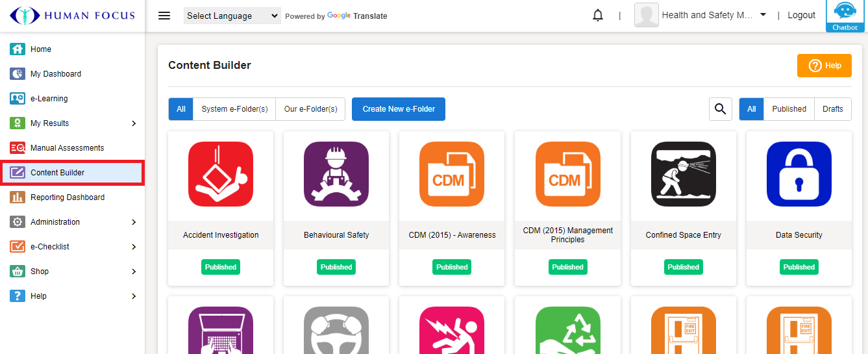Open Manual Assessments from sidebar
Viewport: 868px width, 354px height.
(67, 148)
